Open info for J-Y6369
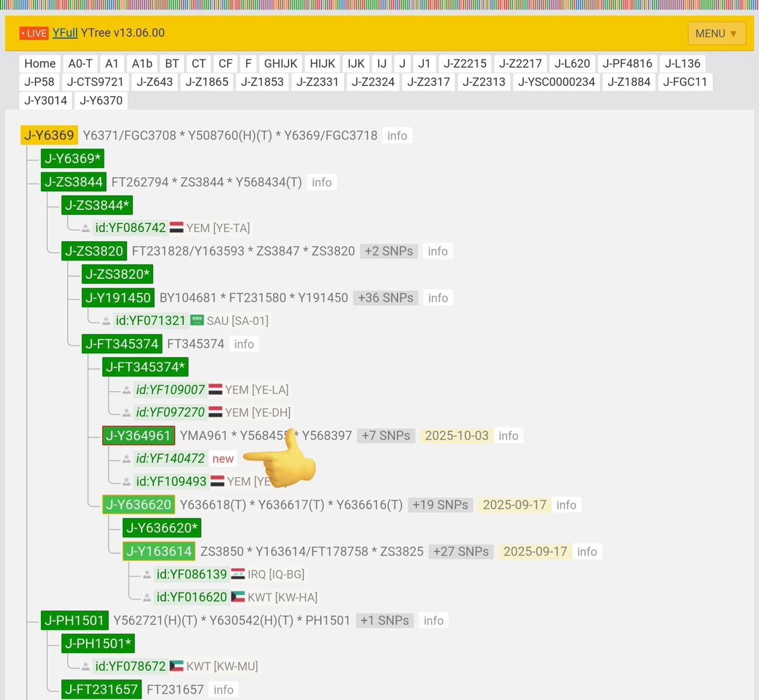759x700 pixels. pos(397,135)
